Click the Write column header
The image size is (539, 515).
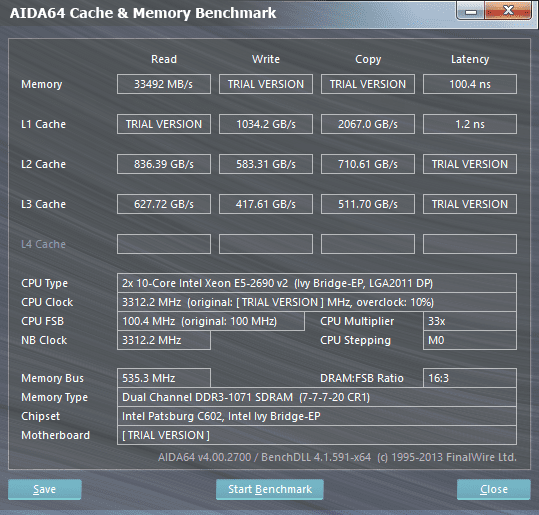(x=266, y=59)
